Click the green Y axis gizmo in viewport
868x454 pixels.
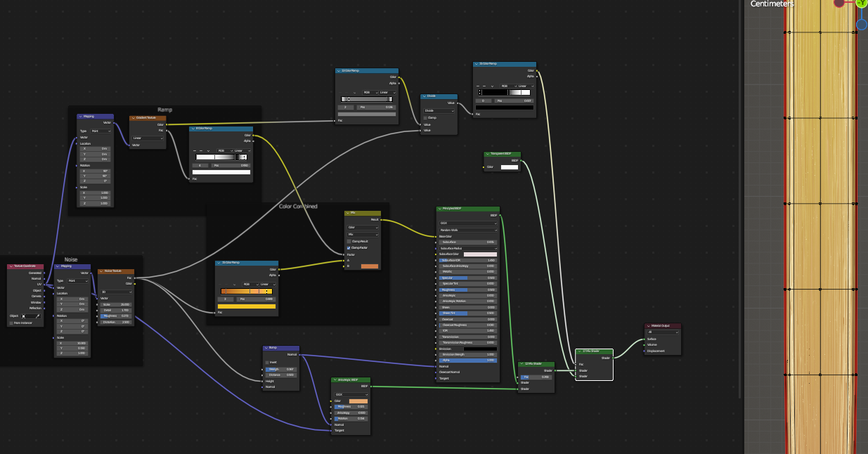(862, 3)
